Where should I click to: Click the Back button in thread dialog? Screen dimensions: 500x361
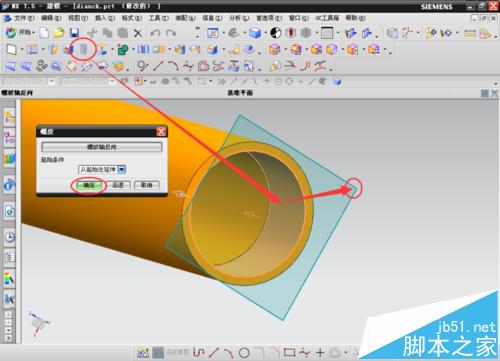pos(118,185)
